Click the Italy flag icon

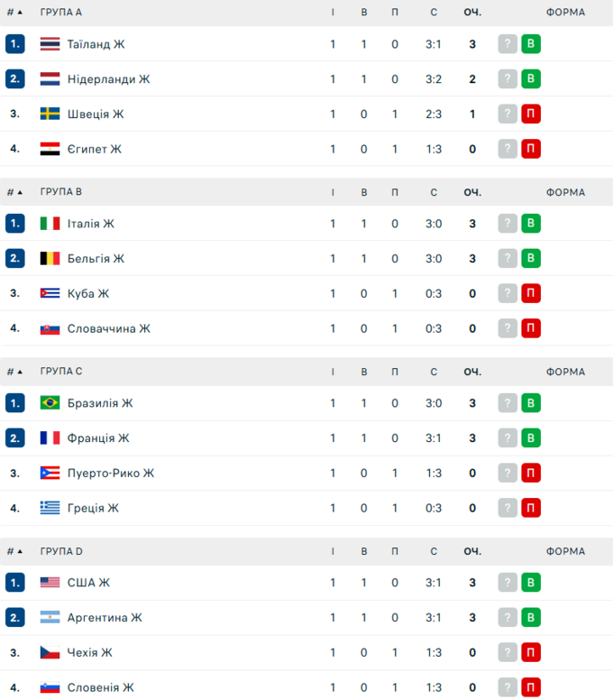point(50,224)
